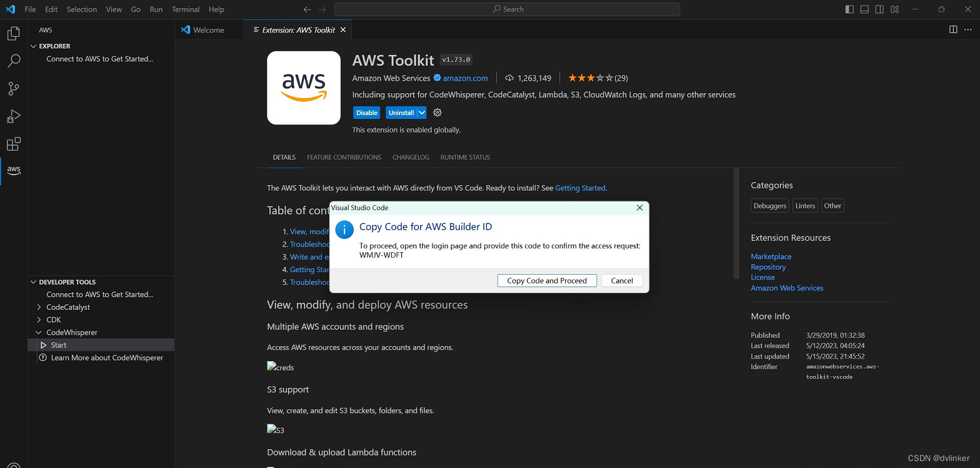Toggle the bottom panel layout icon
Viewport: 980px width, 468px height.
[864, 9]
